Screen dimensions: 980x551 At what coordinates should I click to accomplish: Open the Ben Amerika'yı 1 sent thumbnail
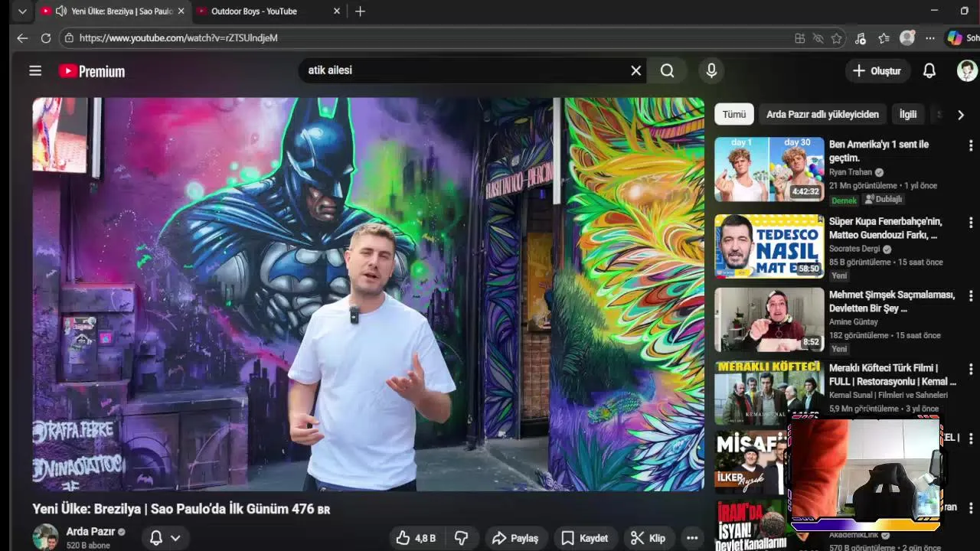(769, 169)
